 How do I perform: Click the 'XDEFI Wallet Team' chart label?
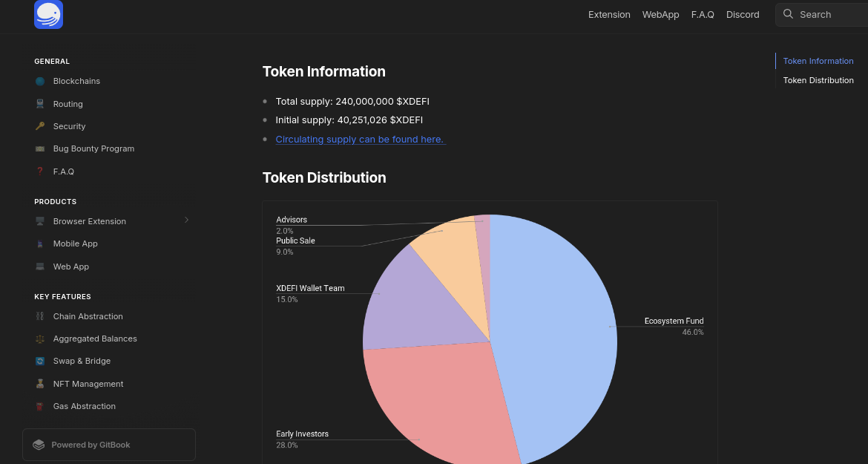pyautogui.click(x=310, y=289)
